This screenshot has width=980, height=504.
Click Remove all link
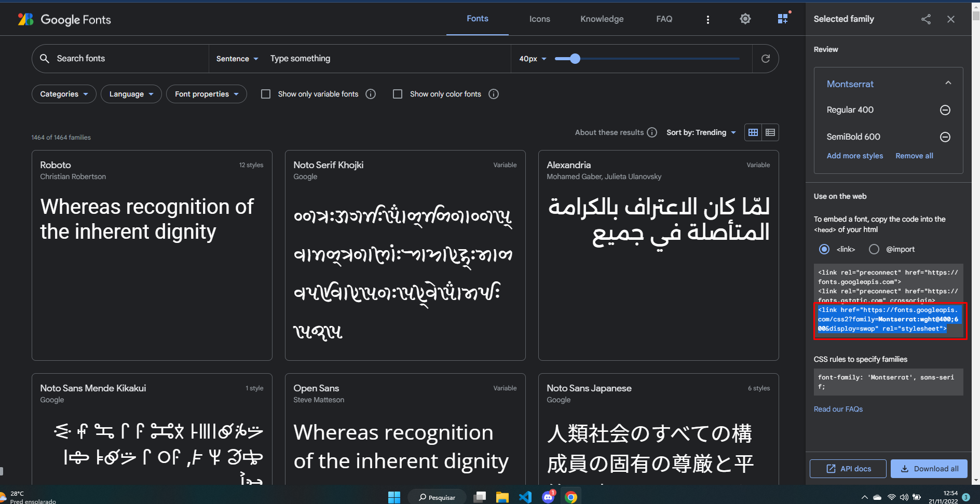[x=914, y=156]
